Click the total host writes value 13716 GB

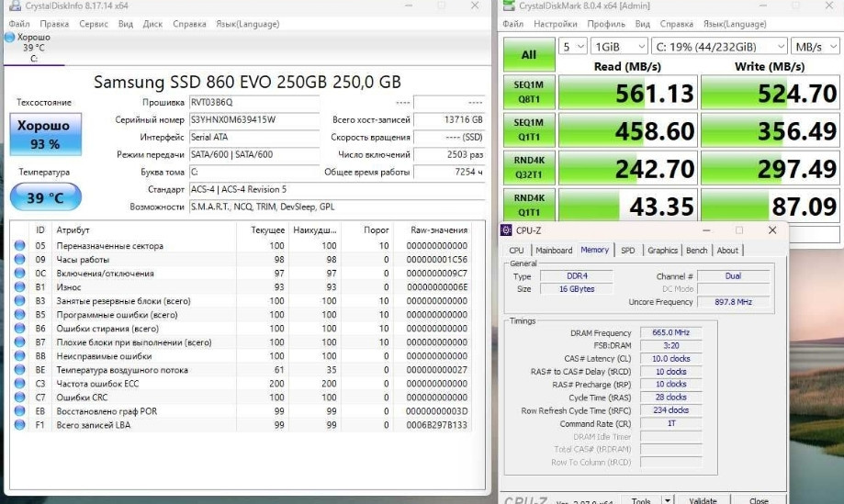pyautogui.click(x=449, y=119)
